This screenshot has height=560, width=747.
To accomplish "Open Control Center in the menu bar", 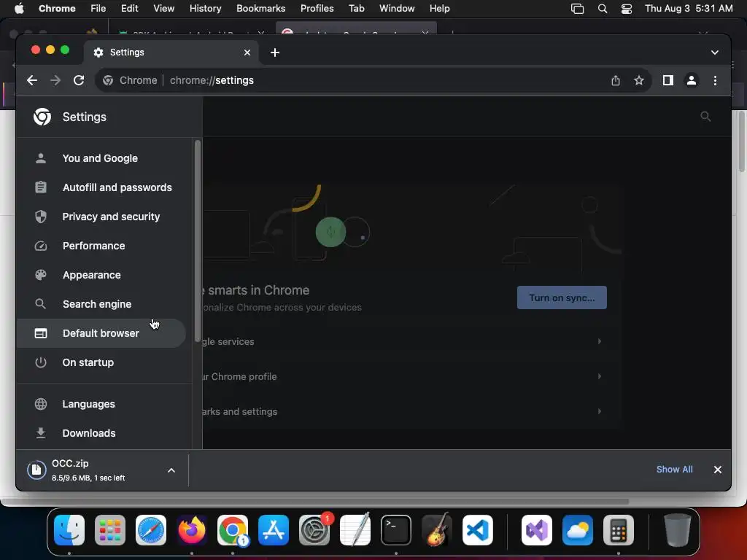I will click(627, 9).
